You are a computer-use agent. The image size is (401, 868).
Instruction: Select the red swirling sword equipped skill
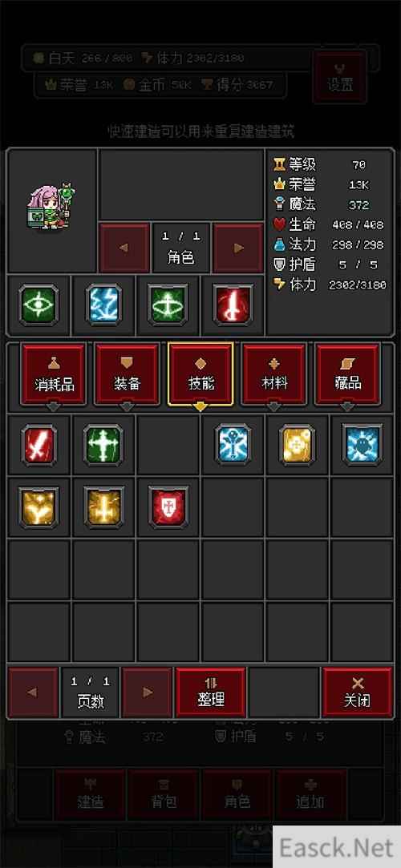tap(233, 305)
